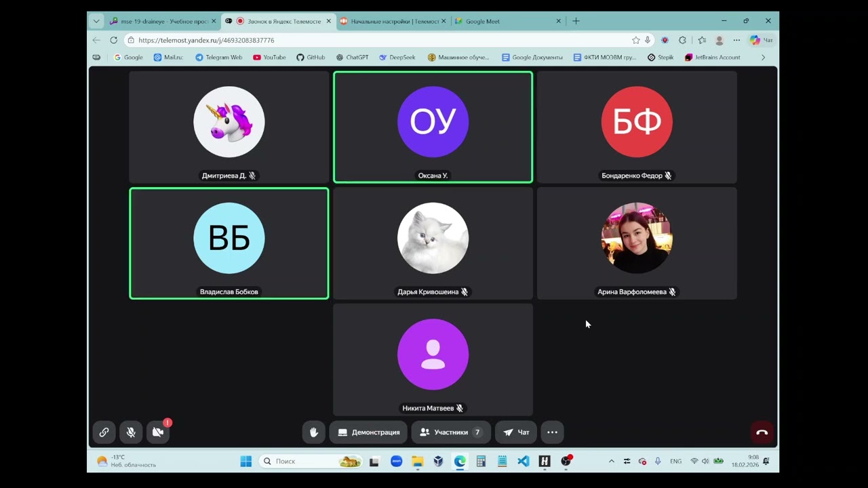Open the favorites list icon

point(702,40)
